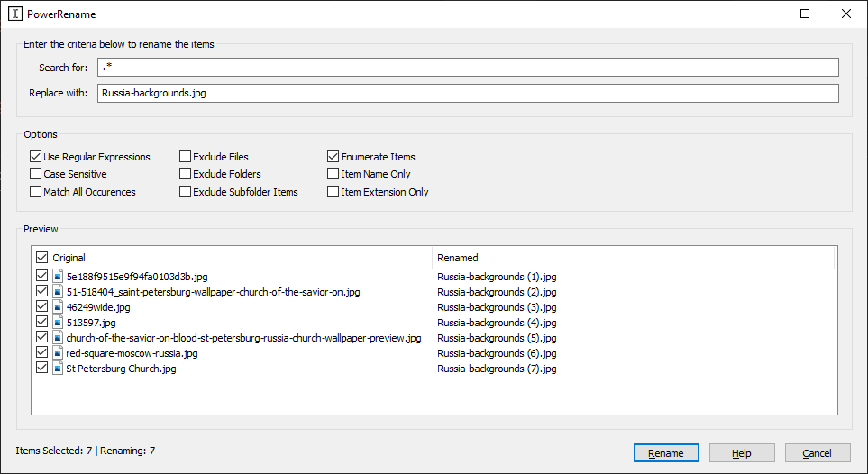Viewport: 868px width, 474px height.
Task: Cancel the rename dialog
Action: [818, 453]
